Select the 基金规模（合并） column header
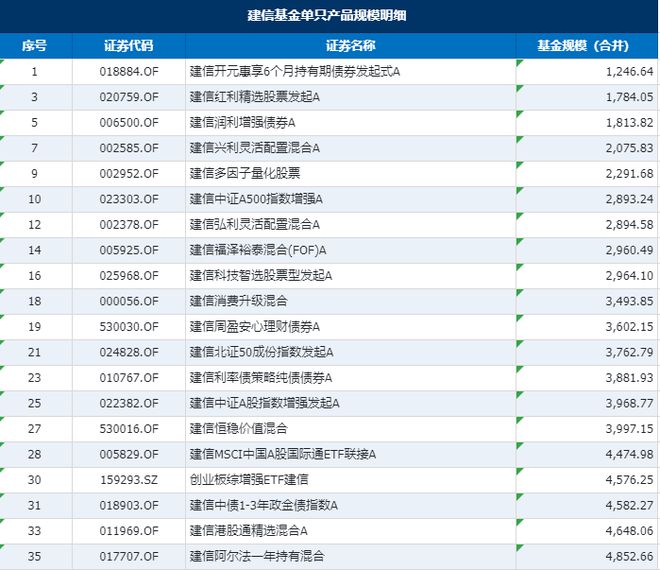Viewport: 660px width, 570px height. coord(583,45)
